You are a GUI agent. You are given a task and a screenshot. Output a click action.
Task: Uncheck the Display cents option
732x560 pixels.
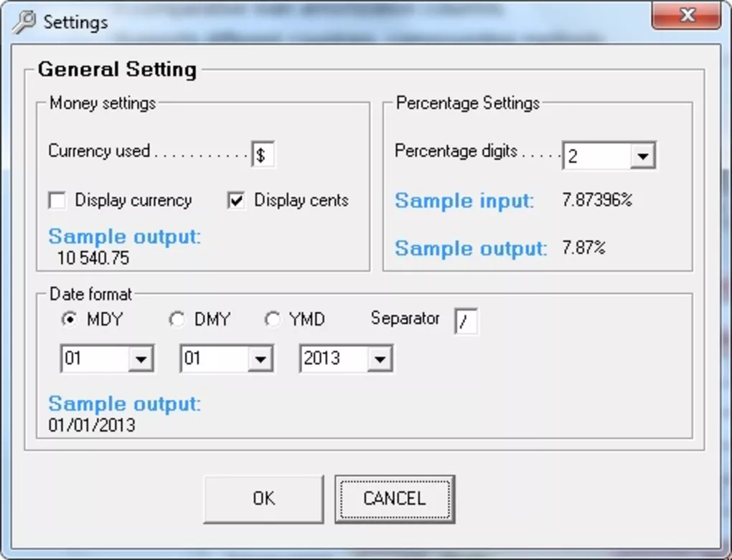[236, 201]
